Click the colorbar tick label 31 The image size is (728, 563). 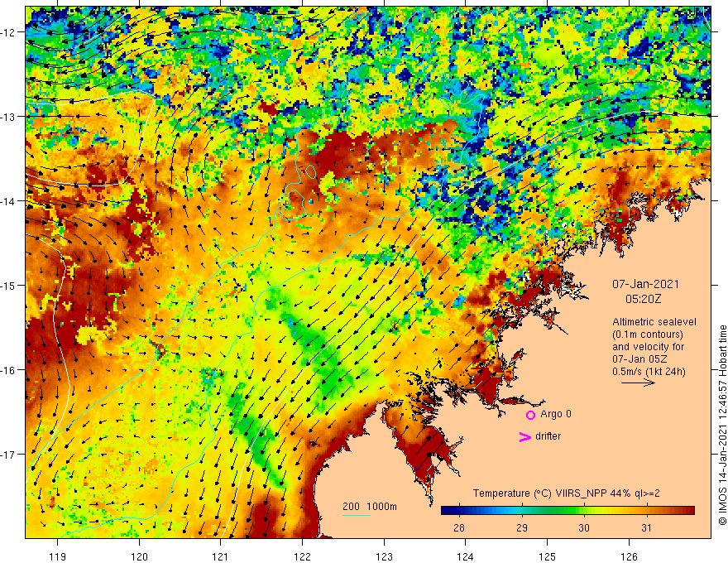click(x=646, y=527)
